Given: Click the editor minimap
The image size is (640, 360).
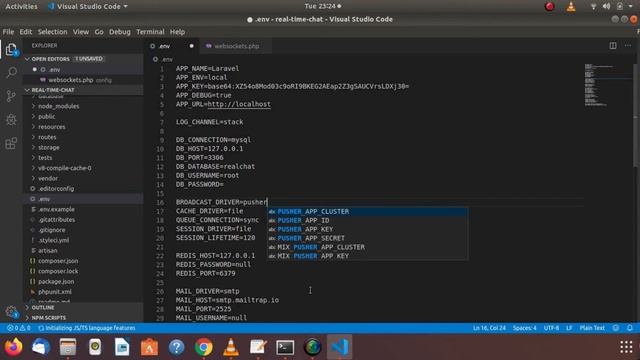Looking at the screenshot, I should point(607,85).
